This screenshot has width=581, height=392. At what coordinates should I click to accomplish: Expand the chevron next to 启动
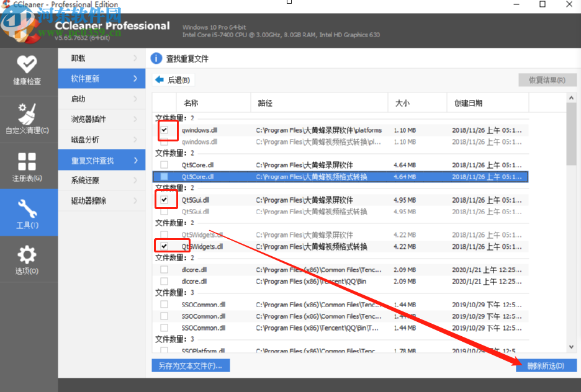135,99
